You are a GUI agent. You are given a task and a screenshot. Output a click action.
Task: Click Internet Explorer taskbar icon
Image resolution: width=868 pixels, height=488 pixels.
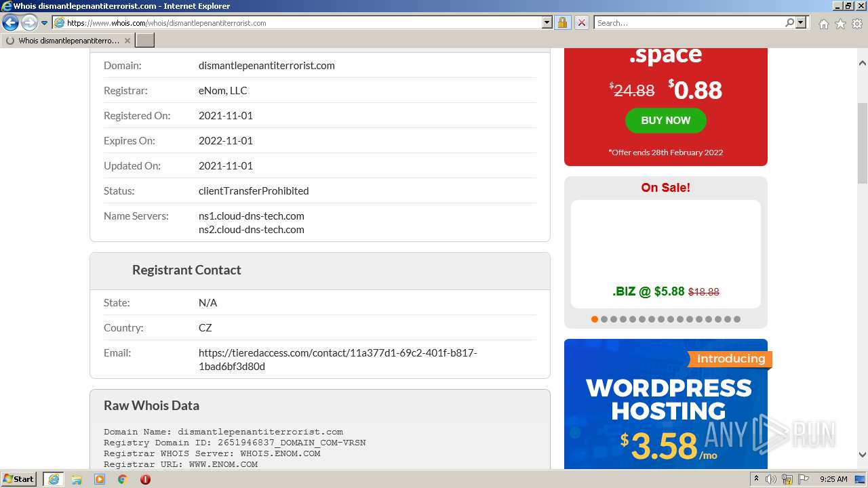click(x=53, y=479)
